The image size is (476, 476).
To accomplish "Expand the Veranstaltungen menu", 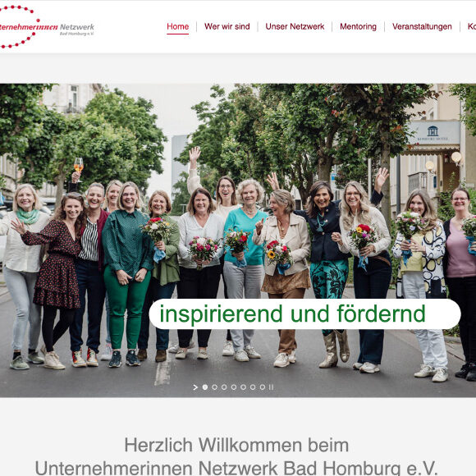I will point(422,27).
